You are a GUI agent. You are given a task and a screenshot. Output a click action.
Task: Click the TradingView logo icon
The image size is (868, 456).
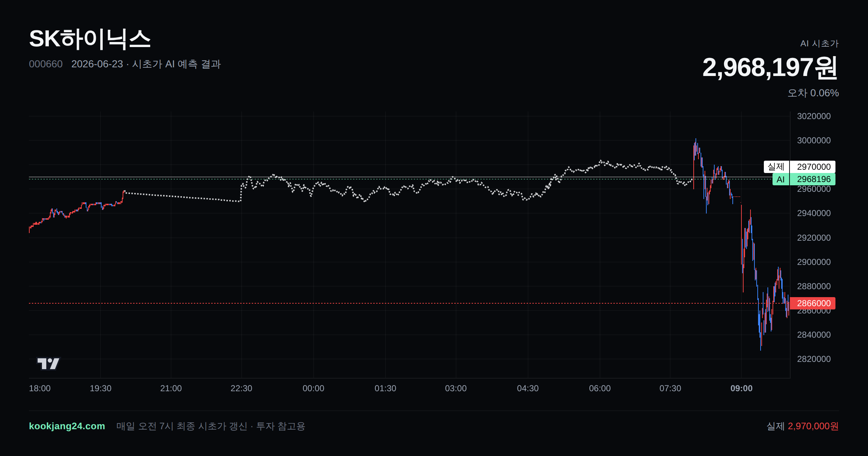(48, 364)
